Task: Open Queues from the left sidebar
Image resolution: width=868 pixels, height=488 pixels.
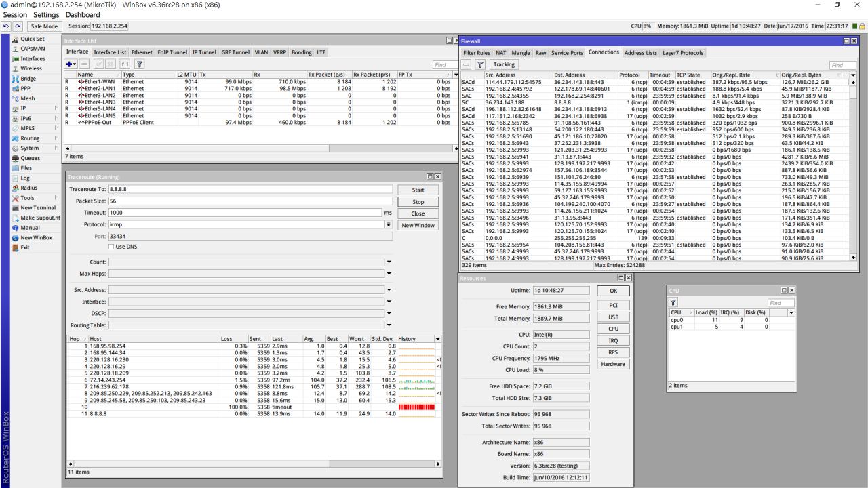Action: (x=31, y=158)
